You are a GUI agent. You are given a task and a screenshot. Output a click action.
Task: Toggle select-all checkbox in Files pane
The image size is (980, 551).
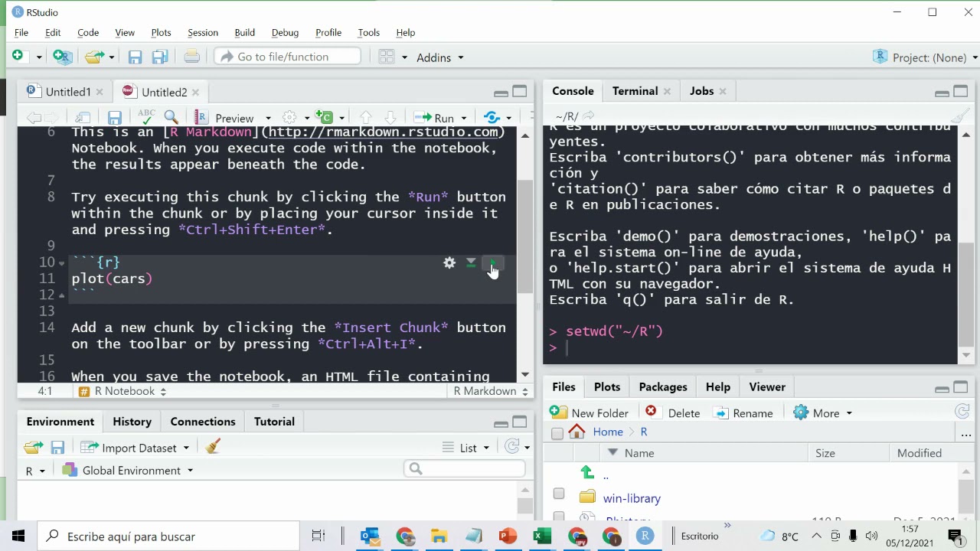pyautogui.click(x=557, y=433)
